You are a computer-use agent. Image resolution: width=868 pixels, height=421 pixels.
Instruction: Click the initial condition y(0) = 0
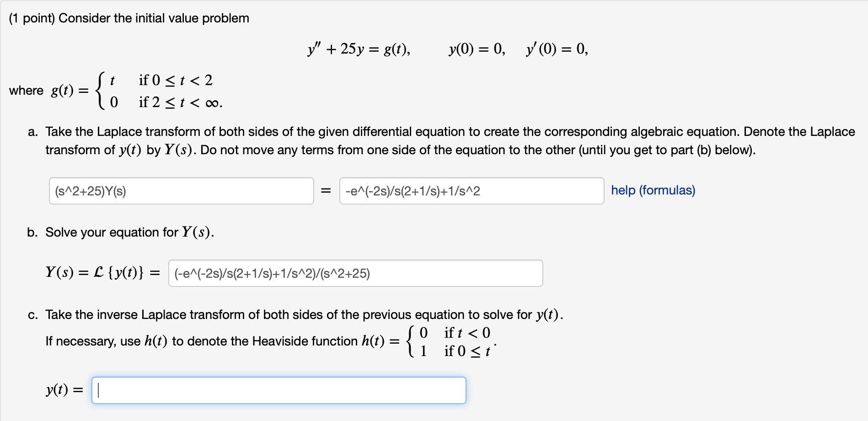477,49
